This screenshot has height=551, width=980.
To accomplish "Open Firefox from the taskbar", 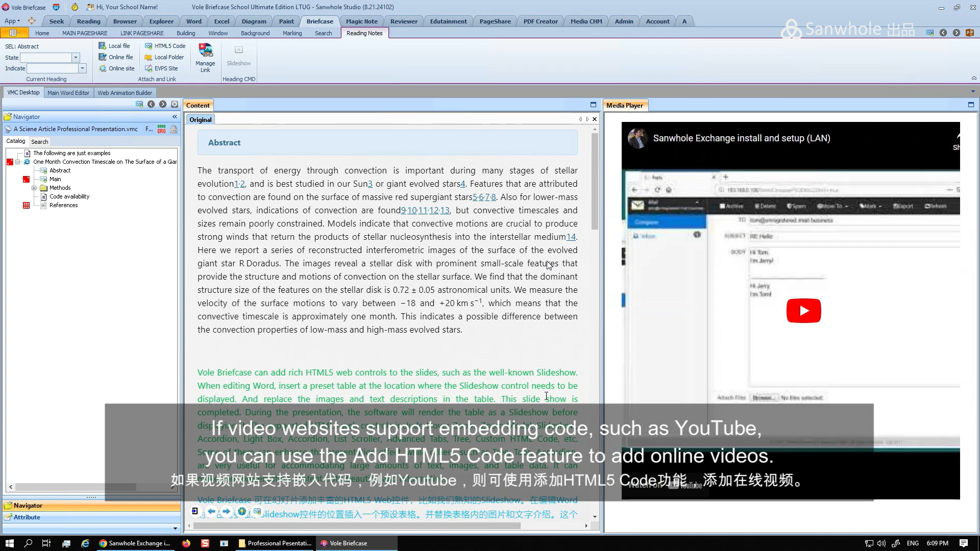I will point(186,543).
